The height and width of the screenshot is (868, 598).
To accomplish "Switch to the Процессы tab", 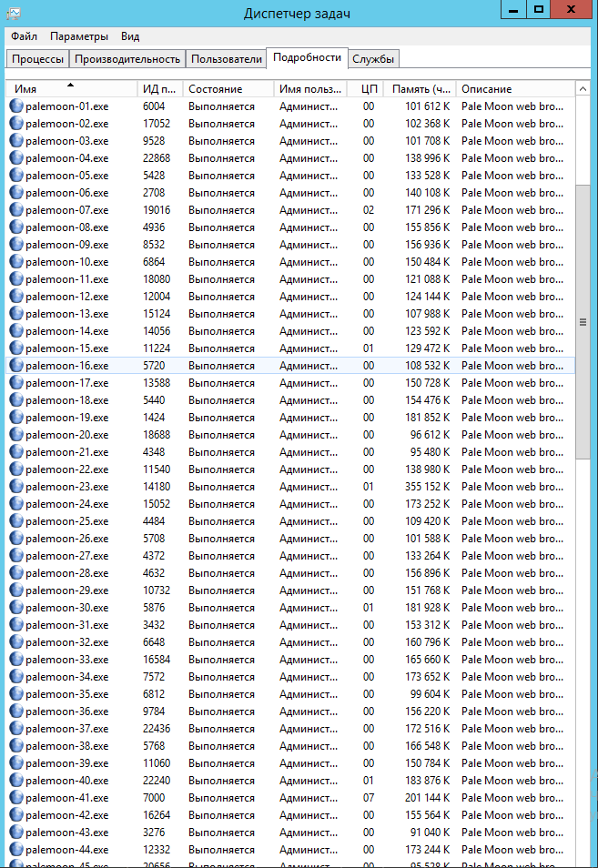I will (37, 58).
